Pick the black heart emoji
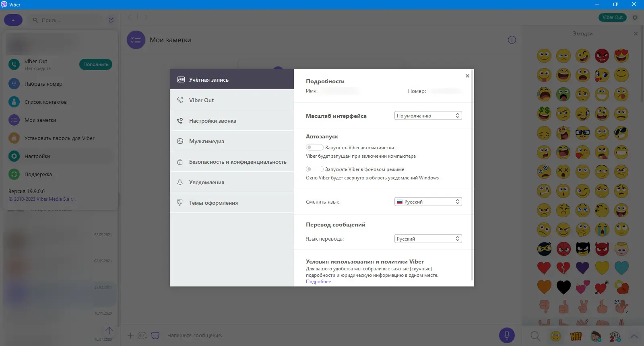Viewport: 644px width, 346px height. 563,287
